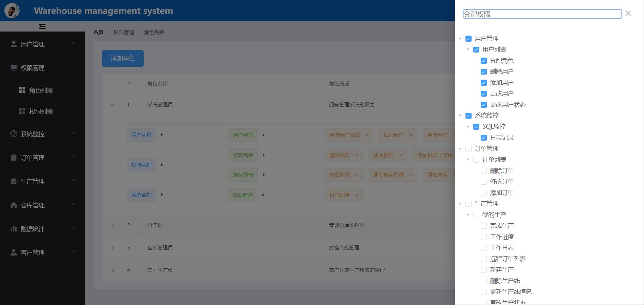The width and height of the screenshot is (644, 305).
Task: Collapse the 生产管理 tree node
Action: click(x=460, y=204)
